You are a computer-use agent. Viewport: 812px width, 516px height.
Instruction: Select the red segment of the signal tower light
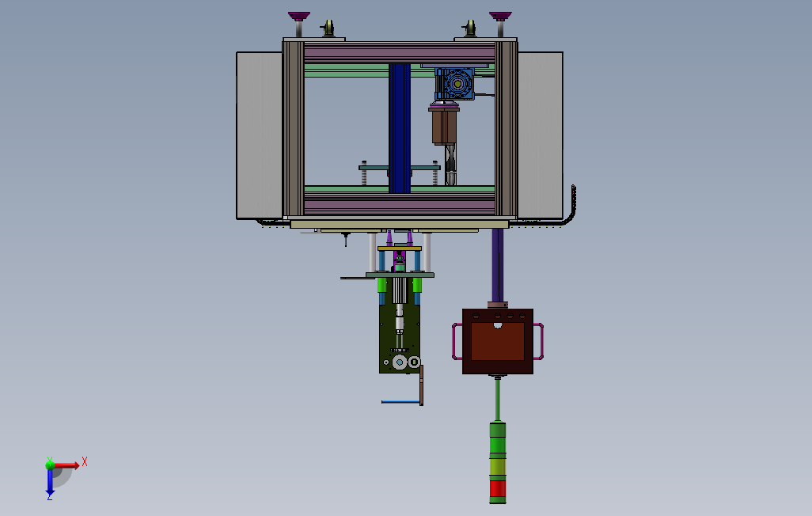[x=498, y=488]
